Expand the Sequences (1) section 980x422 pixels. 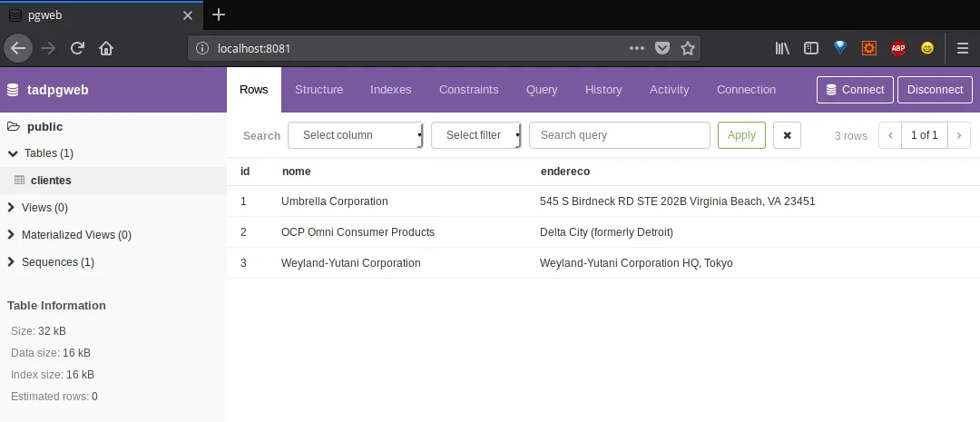click(11, 262)
